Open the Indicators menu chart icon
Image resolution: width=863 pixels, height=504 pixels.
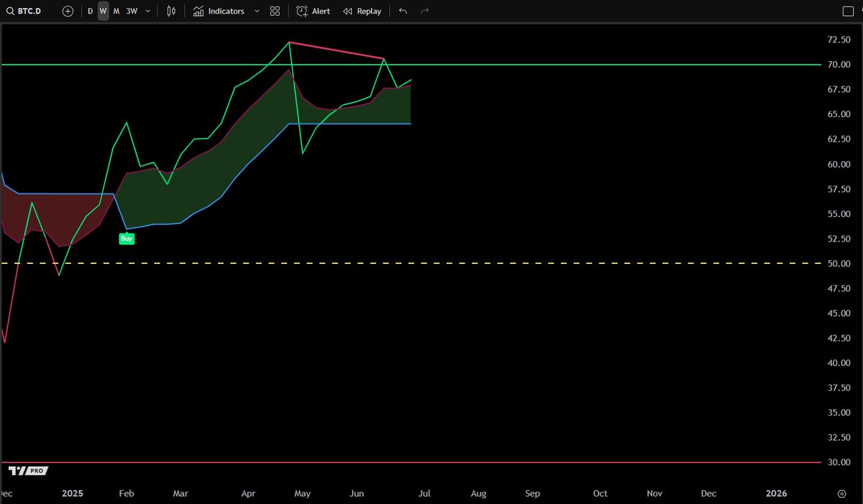tap(197, 11)
